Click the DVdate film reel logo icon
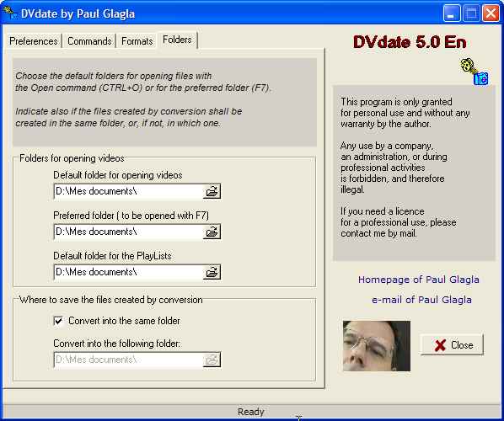Viewport: 504px width, 421px height. pyautogui.click(x=475, y=72)
